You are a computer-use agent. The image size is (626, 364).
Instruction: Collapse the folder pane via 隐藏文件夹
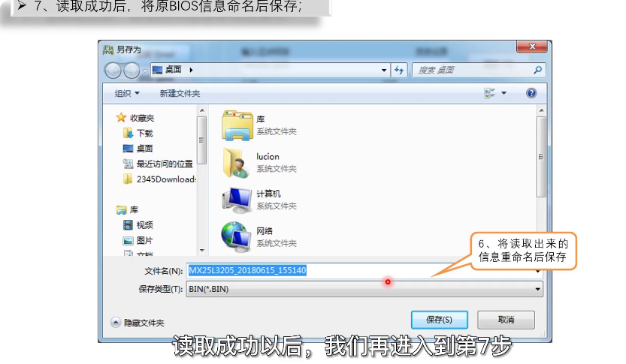click(138, 322)
